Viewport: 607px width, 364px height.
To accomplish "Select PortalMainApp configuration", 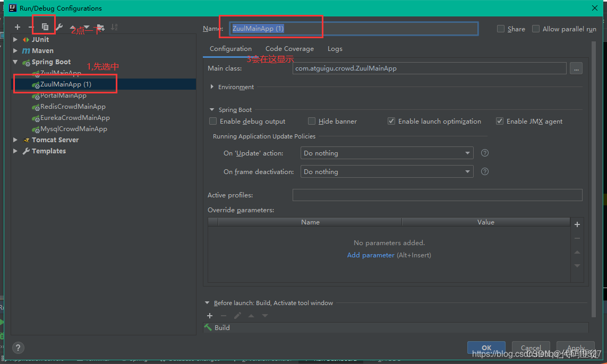I will [104, 95].
